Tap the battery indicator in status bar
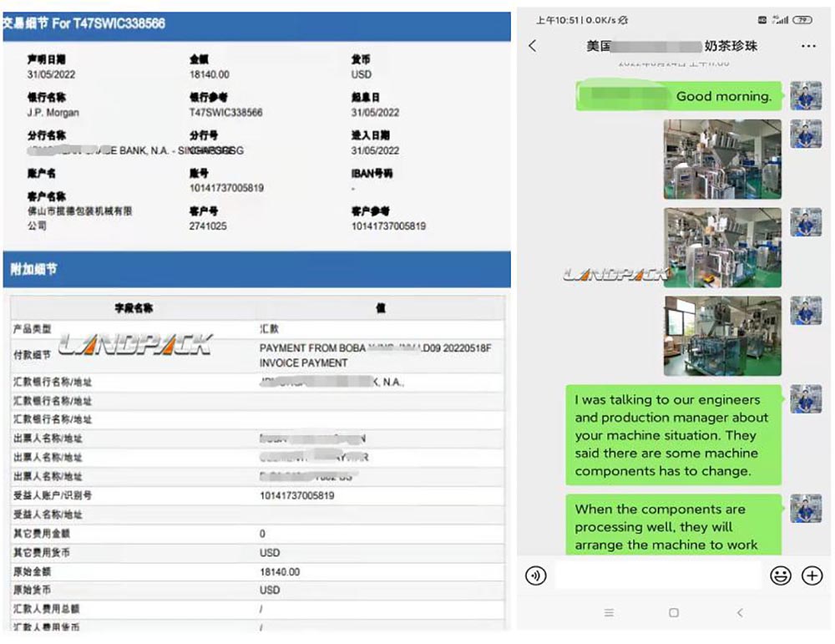835x644 pixels. (x=803, y=19)
